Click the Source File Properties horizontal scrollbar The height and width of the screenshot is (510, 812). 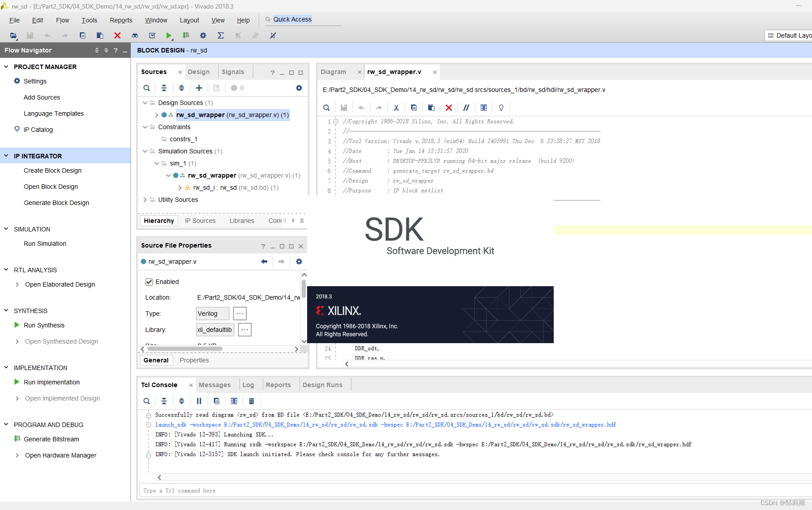click(x=185, y=349)
